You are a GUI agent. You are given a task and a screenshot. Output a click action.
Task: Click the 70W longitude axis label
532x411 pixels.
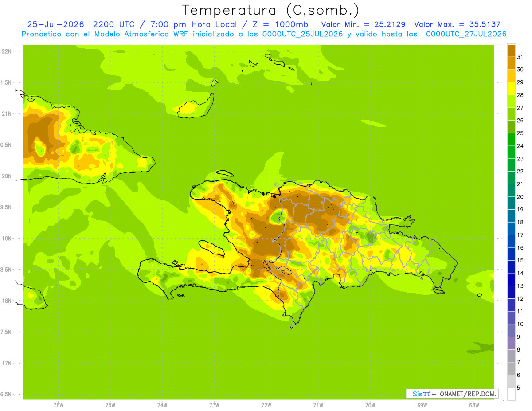click(x=370, y=405)
